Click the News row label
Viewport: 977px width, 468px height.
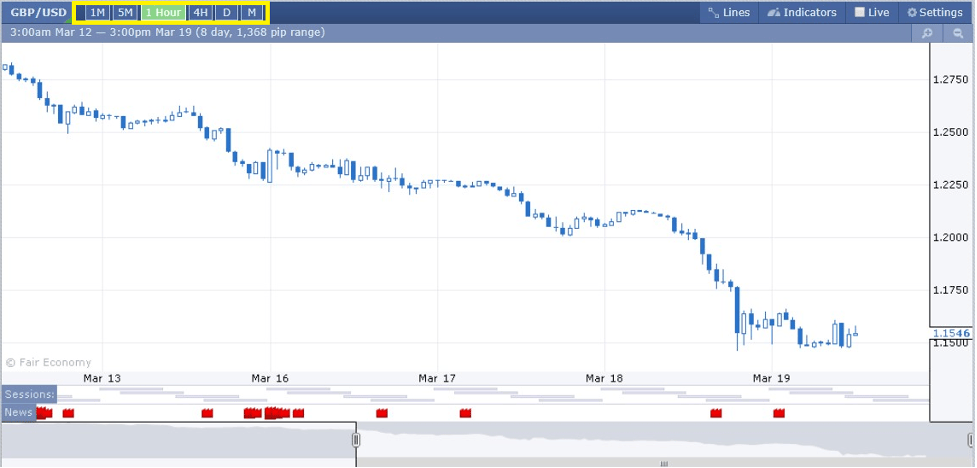pyautogui.click(x=19, y=413)
